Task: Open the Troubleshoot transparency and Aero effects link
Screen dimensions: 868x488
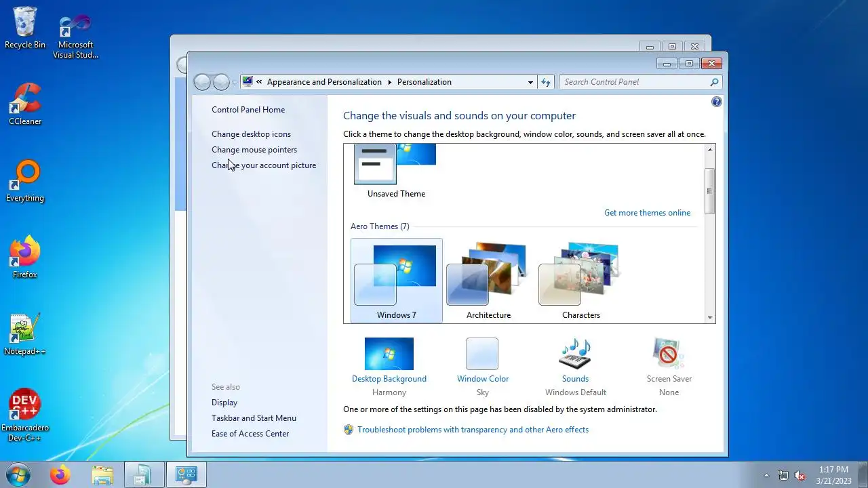Action: point(473,430)
